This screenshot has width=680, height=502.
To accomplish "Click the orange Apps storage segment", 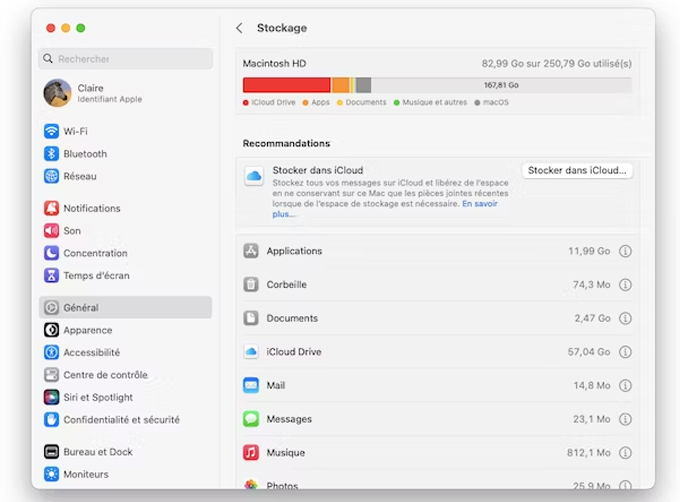I will (x=341, y=85).
